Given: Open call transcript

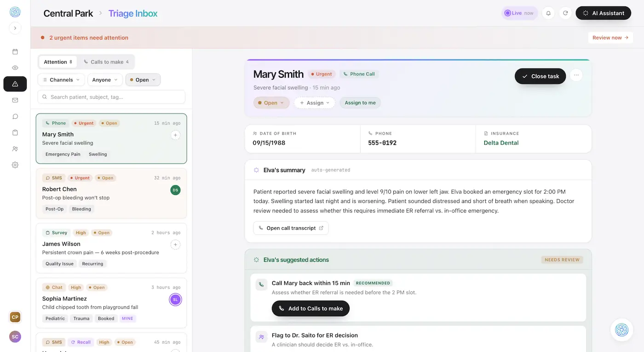Looking at the screenshot, I should pyautogui.click(x=291, y=228).
